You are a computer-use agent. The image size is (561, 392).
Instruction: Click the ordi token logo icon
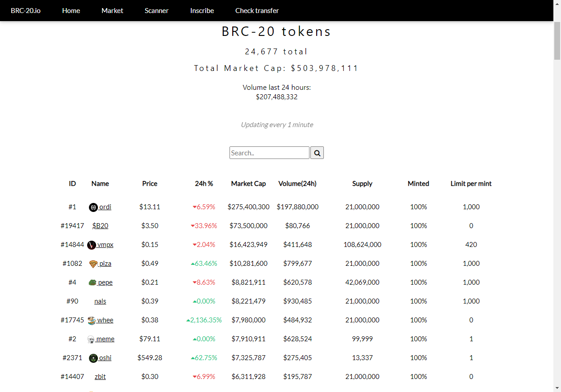(x=93, y=207)
